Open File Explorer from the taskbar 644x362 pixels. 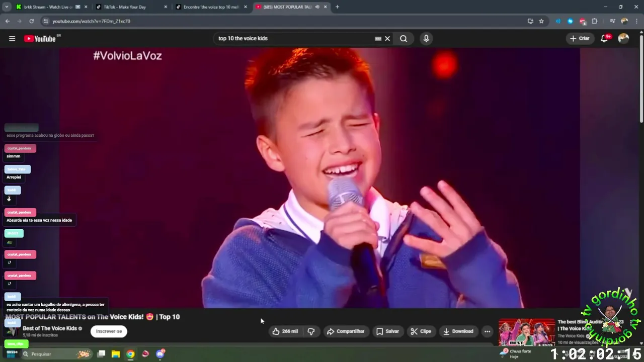click(x=116, y=354)
